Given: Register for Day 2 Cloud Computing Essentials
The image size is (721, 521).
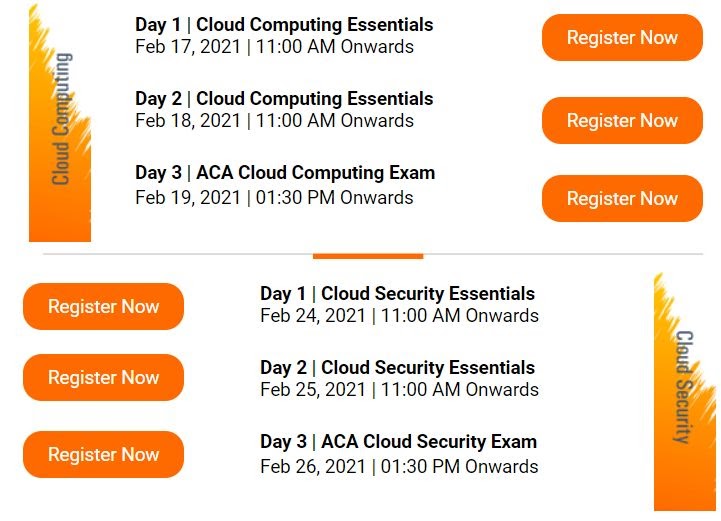Looking at the screenshot, I should (622, 120).
